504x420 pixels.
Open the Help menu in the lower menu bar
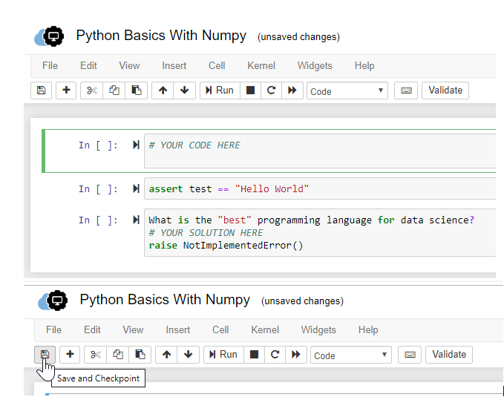tap(368, 330)
